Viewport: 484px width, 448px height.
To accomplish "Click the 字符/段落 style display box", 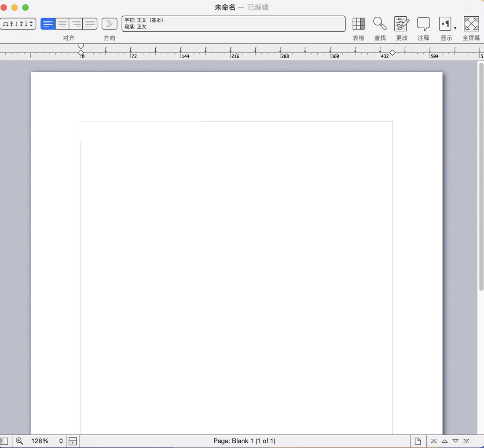I will coord(233,24).
